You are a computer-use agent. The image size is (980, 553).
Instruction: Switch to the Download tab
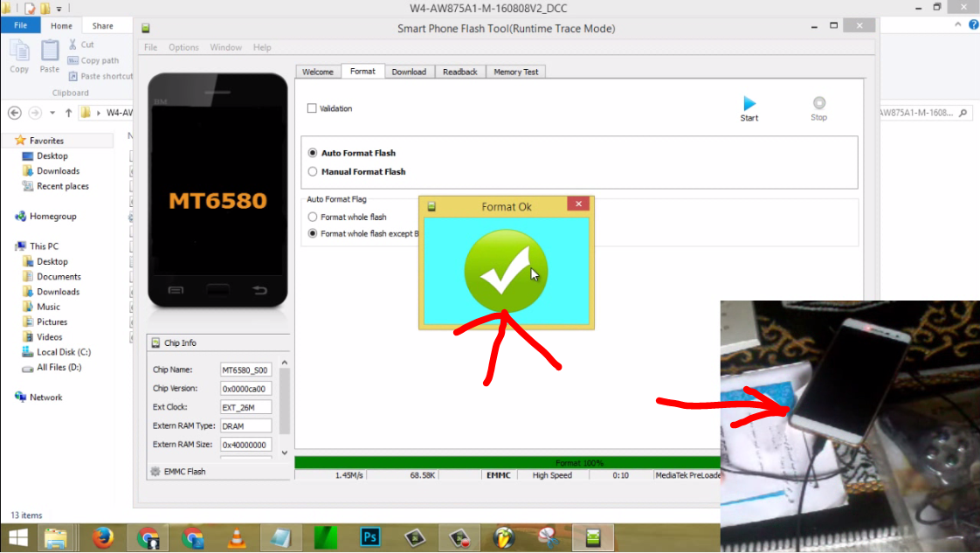[x=409, y=72]
